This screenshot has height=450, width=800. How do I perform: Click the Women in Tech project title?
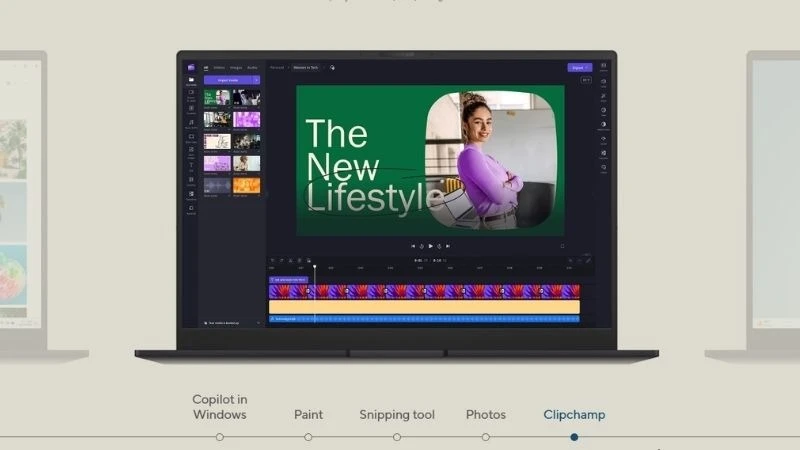tap(306, 67)
